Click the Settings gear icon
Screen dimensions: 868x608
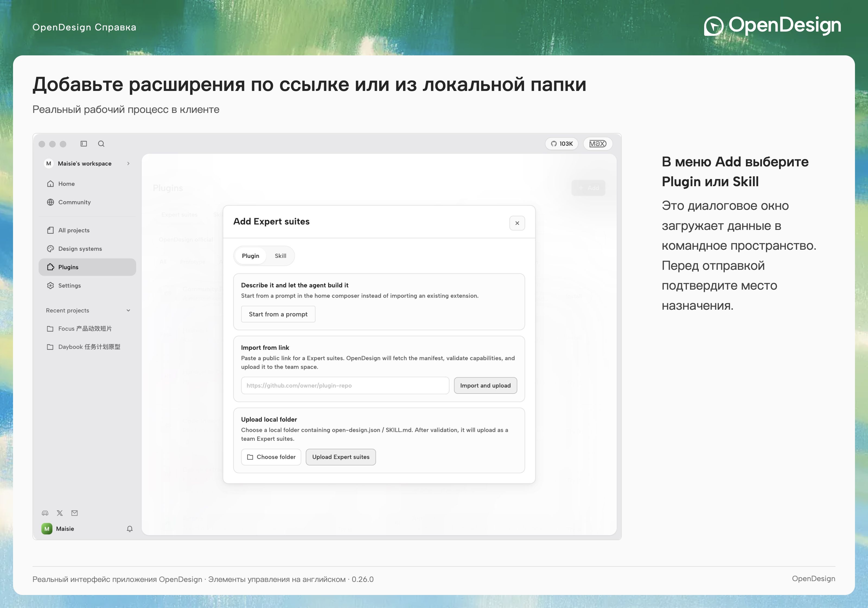click(x=50, y=286)
